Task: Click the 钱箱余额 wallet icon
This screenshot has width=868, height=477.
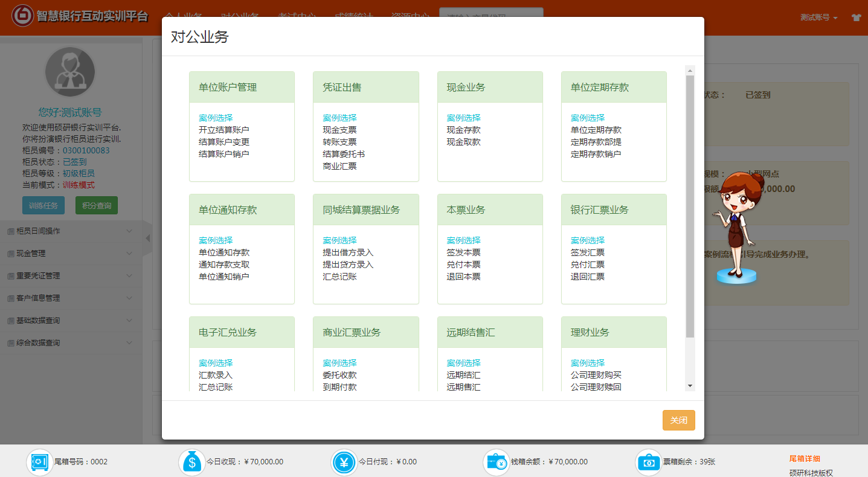Action: pos(497,463)
